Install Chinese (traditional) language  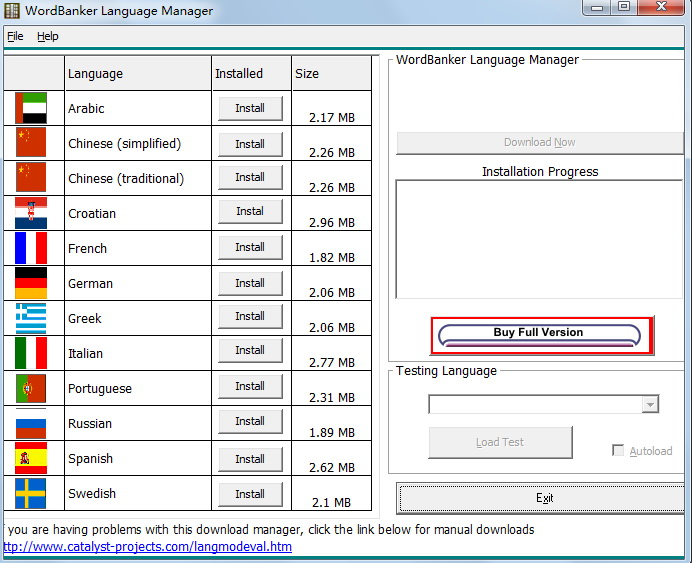coord(250,177)
